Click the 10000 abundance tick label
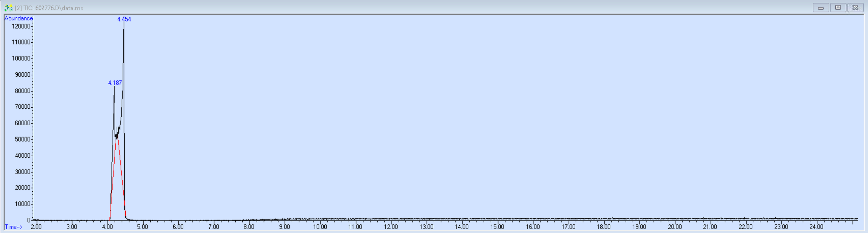This screenshot has width=868, height=233. 23,204
